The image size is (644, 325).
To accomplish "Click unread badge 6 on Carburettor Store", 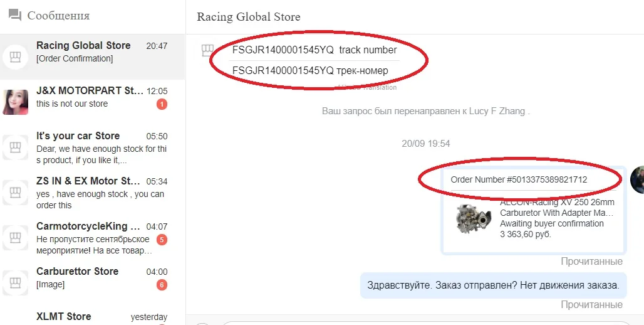I will [162, 285].
